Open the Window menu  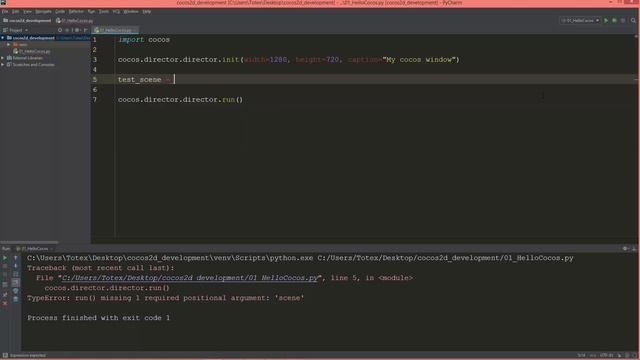tap(131, 11)
